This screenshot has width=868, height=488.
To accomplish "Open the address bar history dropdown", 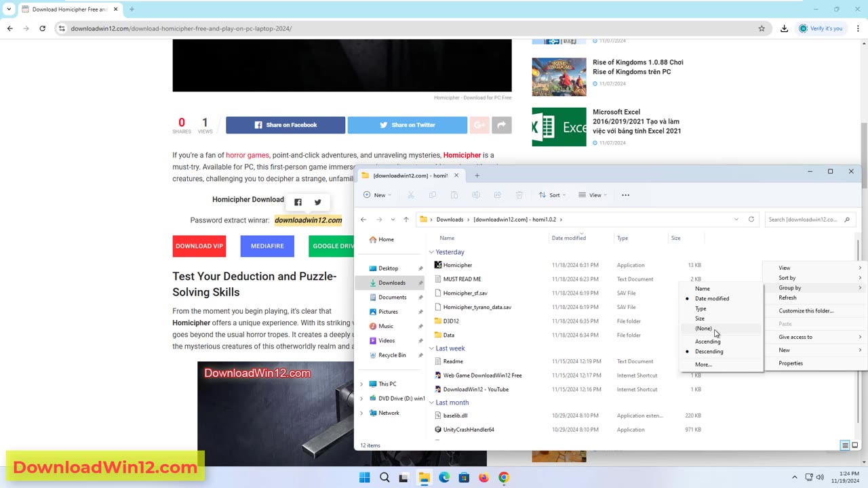I will click(x=736, y=220).
